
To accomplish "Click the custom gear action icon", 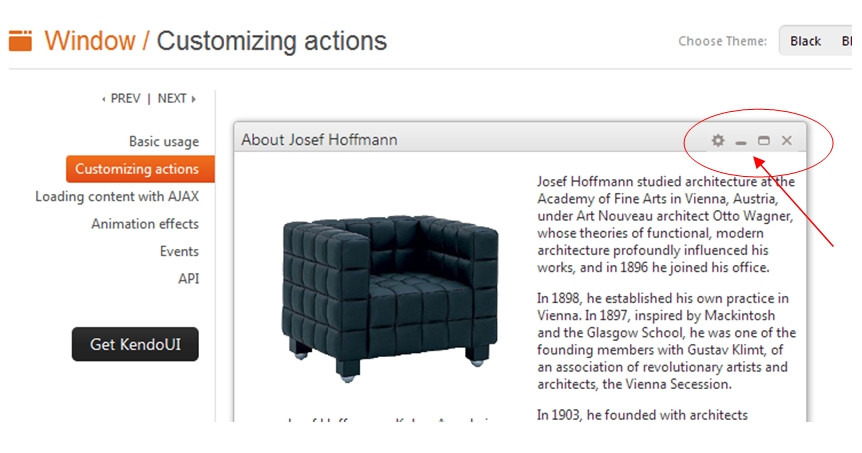I will tap(718, 141).
